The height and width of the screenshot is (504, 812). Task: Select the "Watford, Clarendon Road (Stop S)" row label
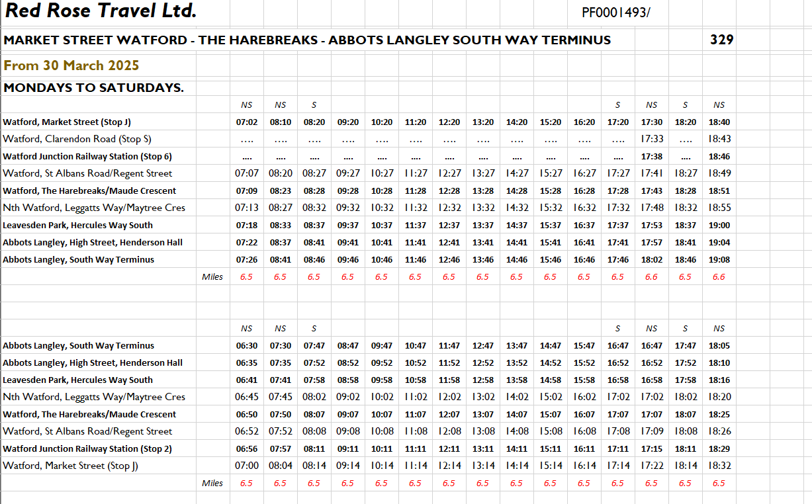click(x=77, y=139)
